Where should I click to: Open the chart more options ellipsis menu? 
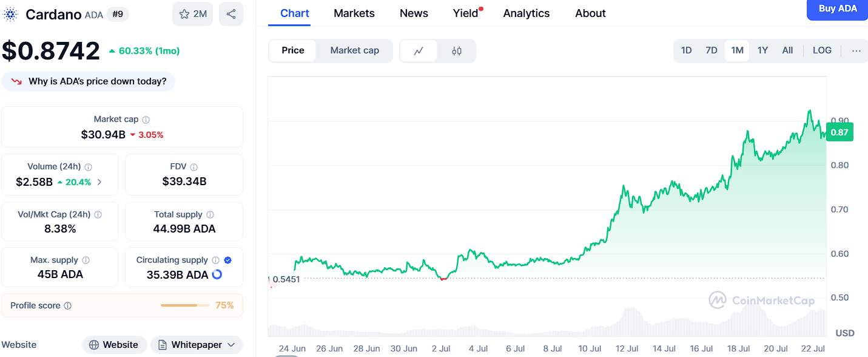[x=856, y=51]
